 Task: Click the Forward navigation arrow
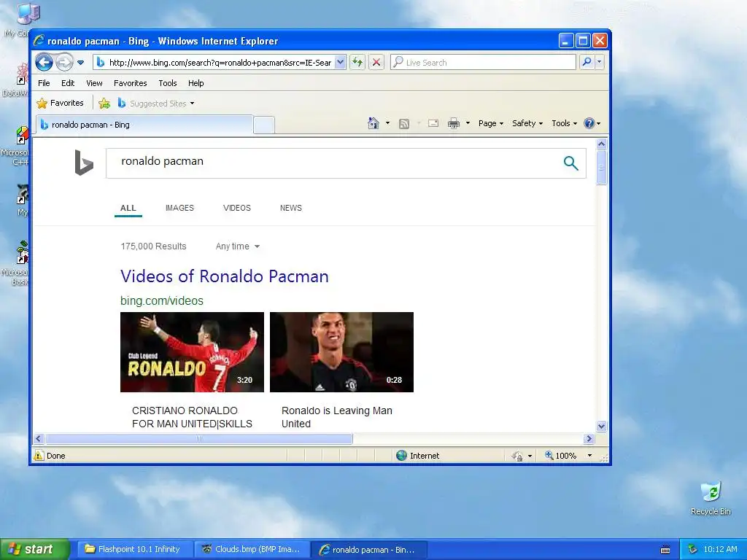click(64, 63)
